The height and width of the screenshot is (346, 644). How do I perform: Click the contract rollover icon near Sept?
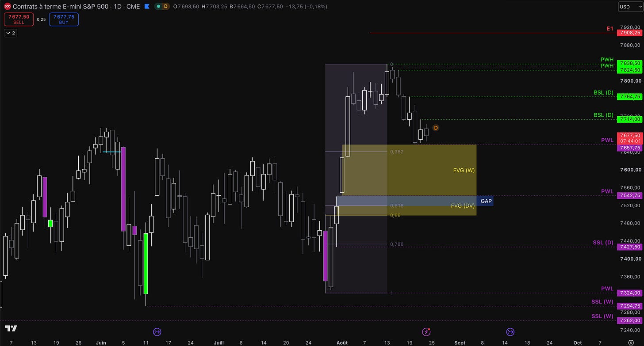pyautogui.click(x=510, y=332)
